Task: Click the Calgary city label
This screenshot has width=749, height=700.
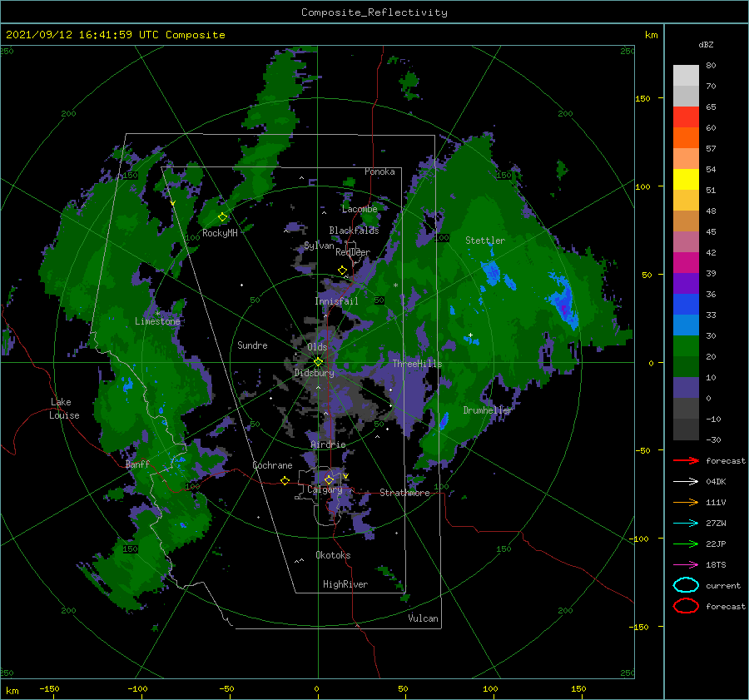Action: [325, 489]
